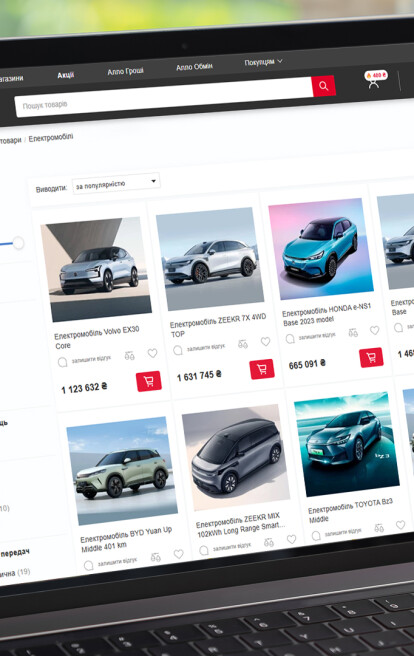Screen dimensions: 414x656
Task: Favorite the HONDA e-NS1 heart icon
Action: [375, 330]
